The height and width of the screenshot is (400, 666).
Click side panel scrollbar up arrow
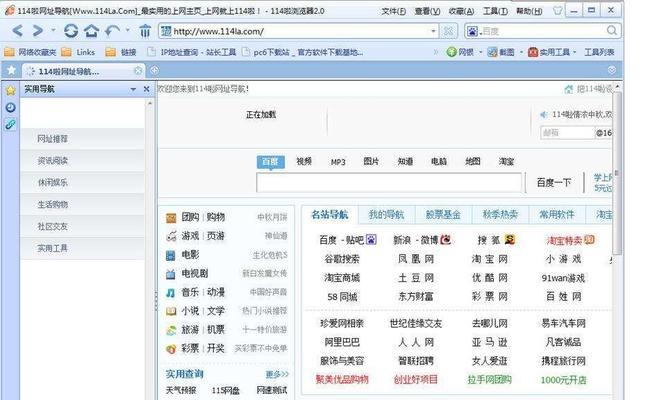[150, 104]
